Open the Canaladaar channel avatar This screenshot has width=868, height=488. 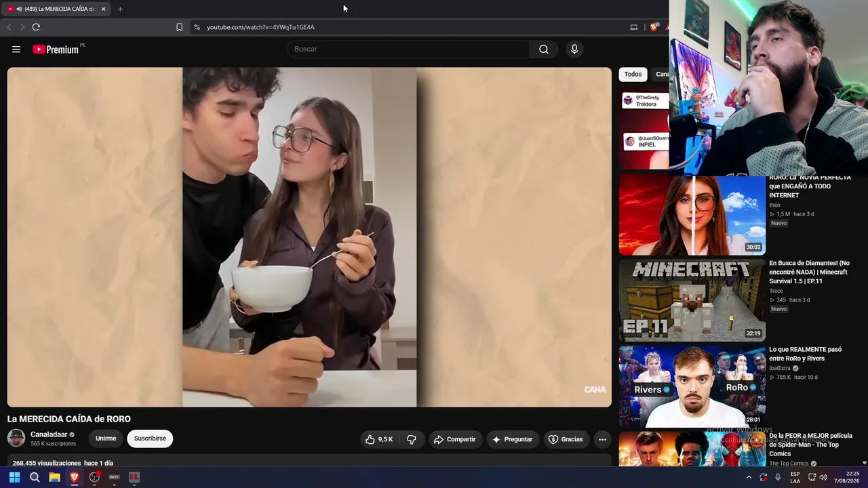pos(16,438)
